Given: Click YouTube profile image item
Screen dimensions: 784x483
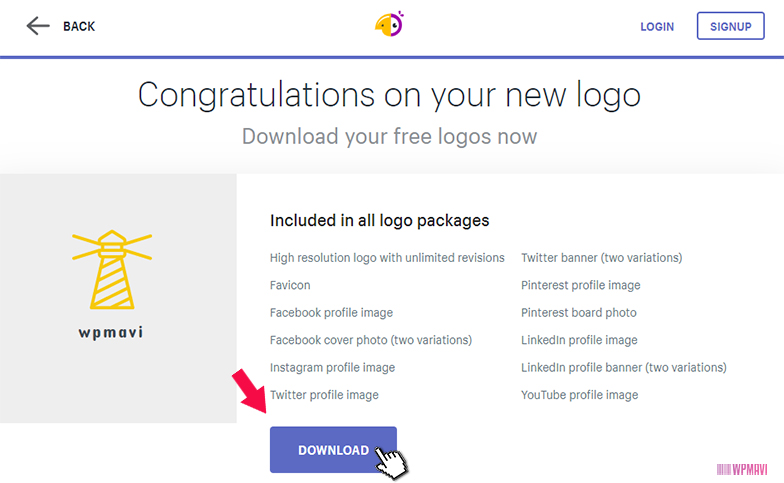Looking at the screenshot, I should (580, 395).
